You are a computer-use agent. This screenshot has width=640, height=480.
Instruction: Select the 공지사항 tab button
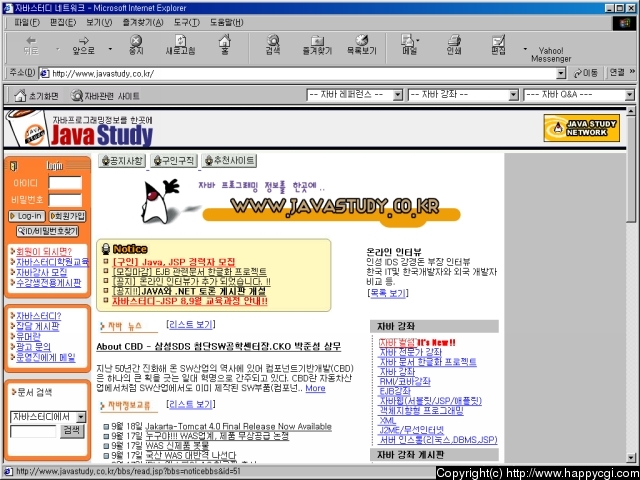(x=122, y=160)
